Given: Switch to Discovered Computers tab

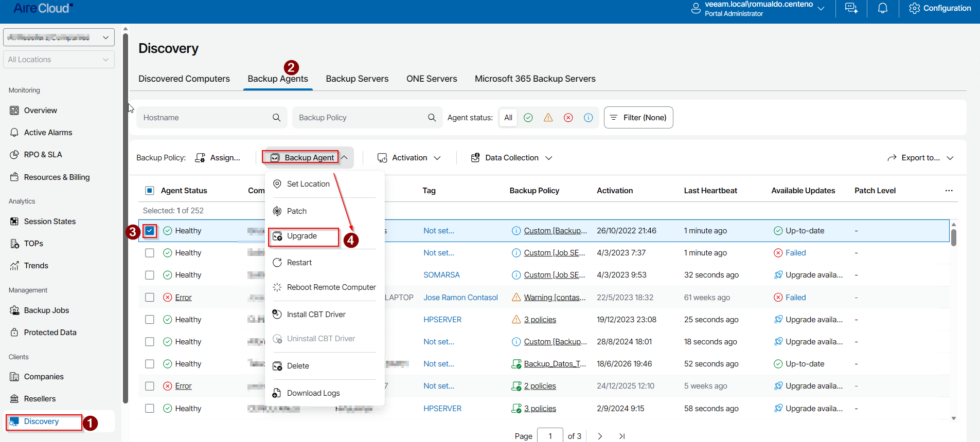Looking at the screenshot, I should [x=184, y=79].
